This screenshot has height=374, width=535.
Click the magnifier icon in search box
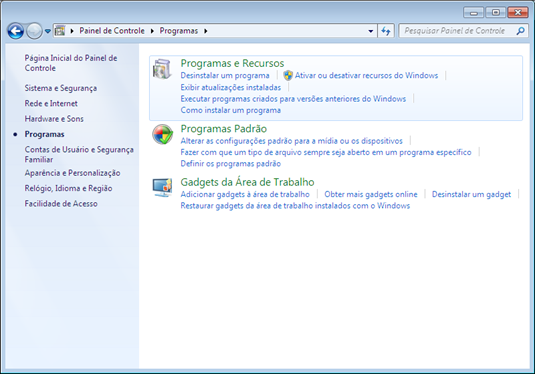pos(520,31)
